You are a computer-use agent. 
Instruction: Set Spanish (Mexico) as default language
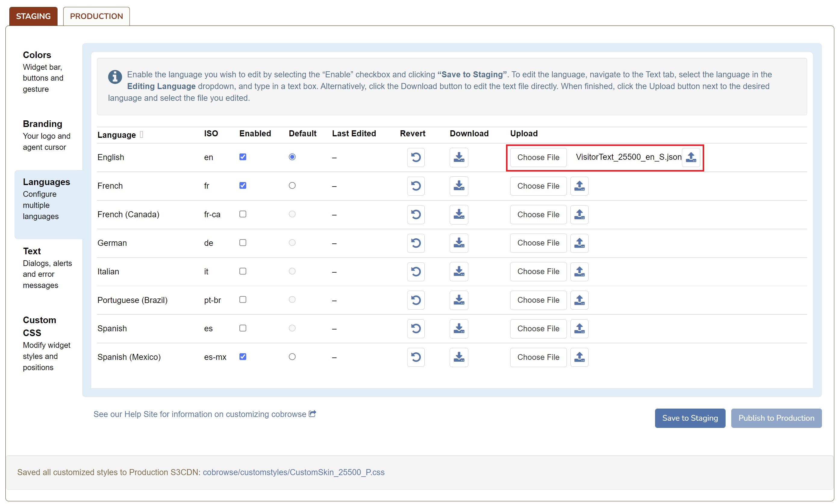pos(292,357)
